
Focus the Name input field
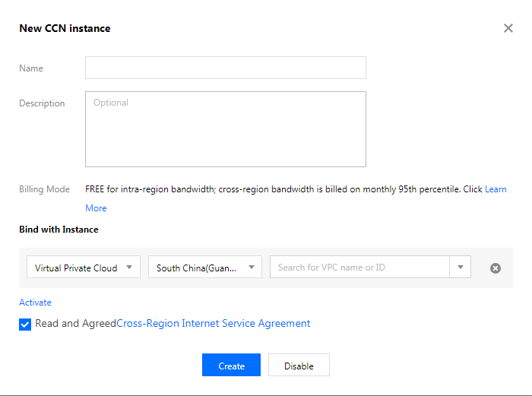pos(226,68)
